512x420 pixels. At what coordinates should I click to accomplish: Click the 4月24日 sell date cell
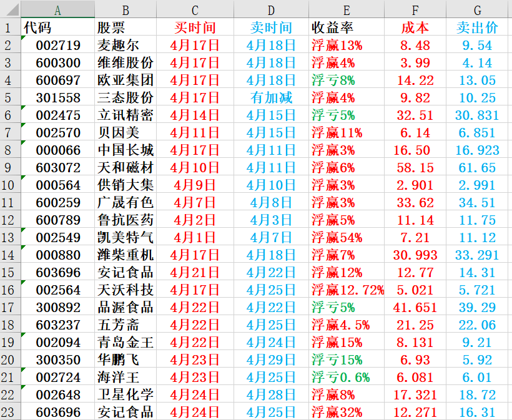click(272, 341)
